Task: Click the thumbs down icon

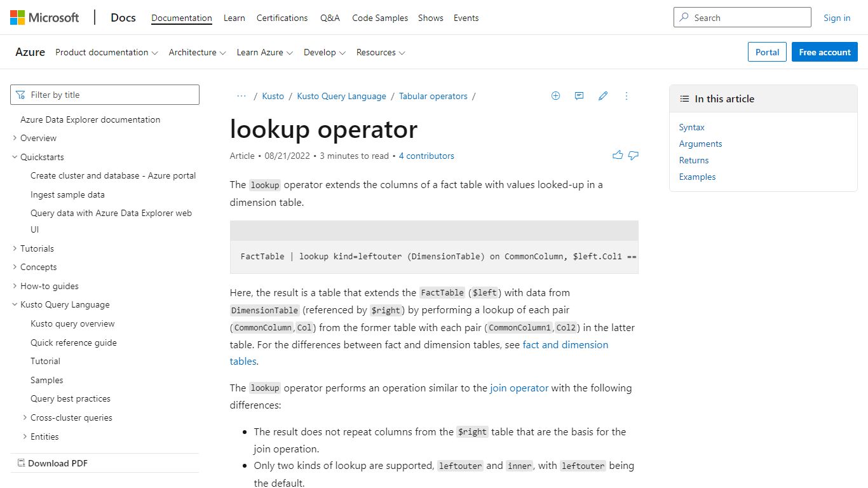Action: click(634, 155)
